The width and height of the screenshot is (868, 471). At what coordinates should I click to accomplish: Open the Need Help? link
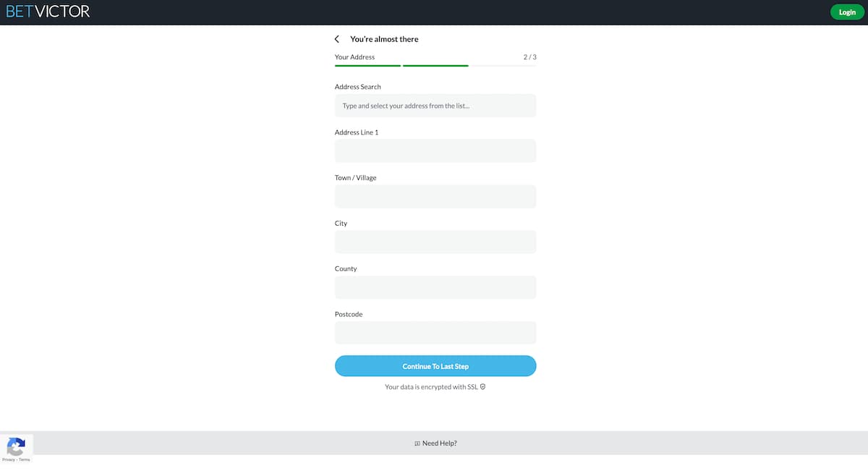click(440, 444)
